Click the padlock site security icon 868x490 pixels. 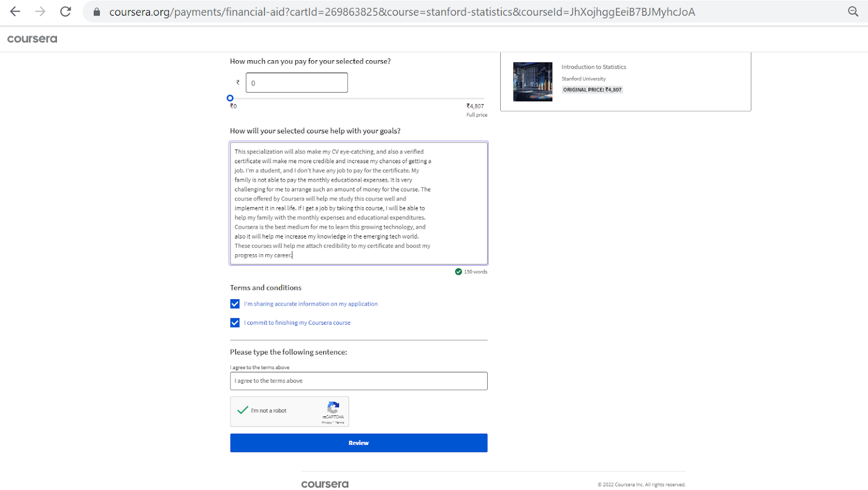[97, 12]
